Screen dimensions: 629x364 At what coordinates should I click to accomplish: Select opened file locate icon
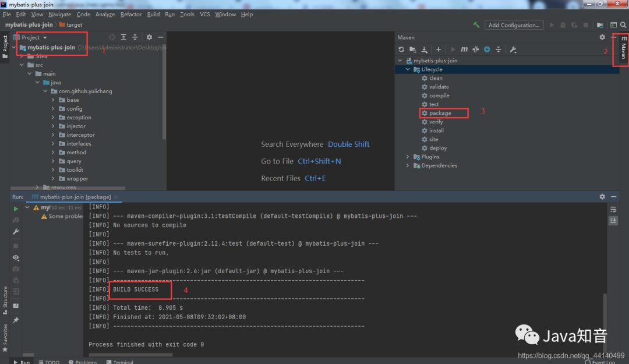(x=112, y=37)
